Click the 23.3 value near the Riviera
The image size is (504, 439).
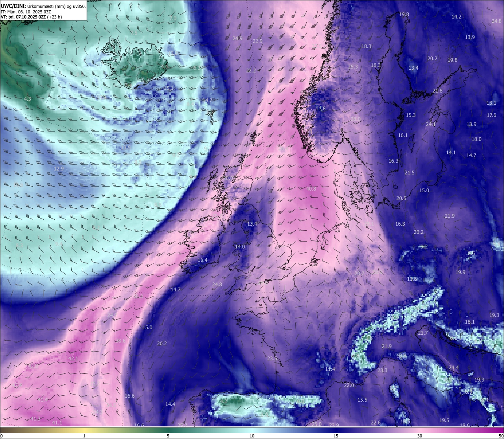382,370
